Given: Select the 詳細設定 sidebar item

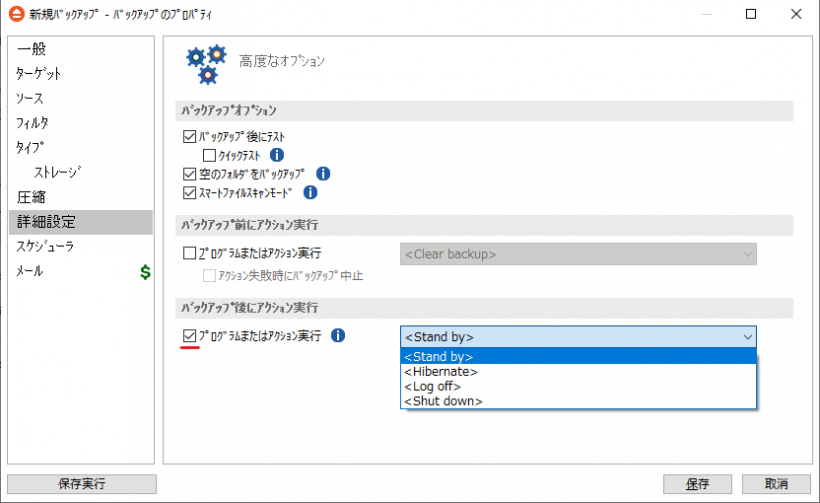Looking at the screenshot, I should coord(81,222).
